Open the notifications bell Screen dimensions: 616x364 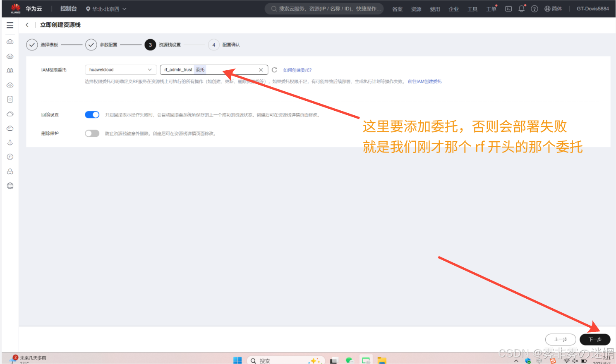pos(522,9)
